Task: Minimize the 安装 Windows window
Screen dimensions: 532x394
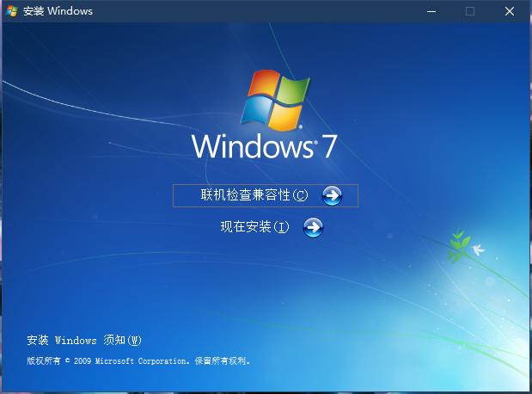Action: pos(431,11)
